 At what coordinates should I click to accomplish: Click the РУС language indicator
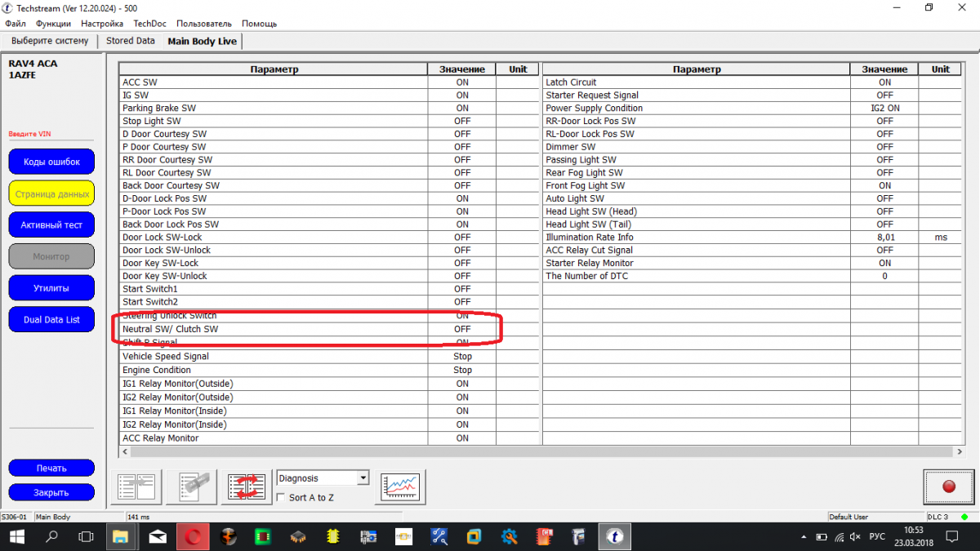[876, 536]
